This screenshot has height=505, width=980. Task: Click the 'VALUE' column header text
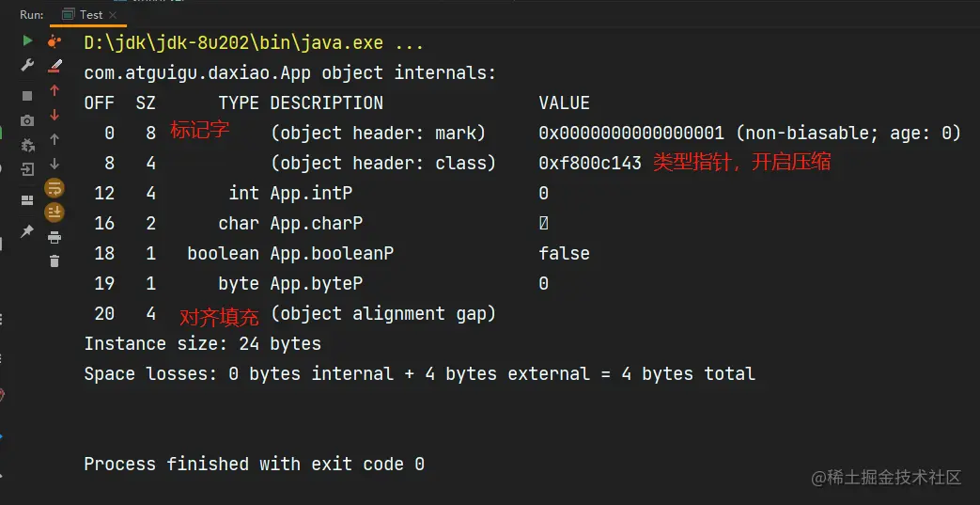tap(565, 103)
